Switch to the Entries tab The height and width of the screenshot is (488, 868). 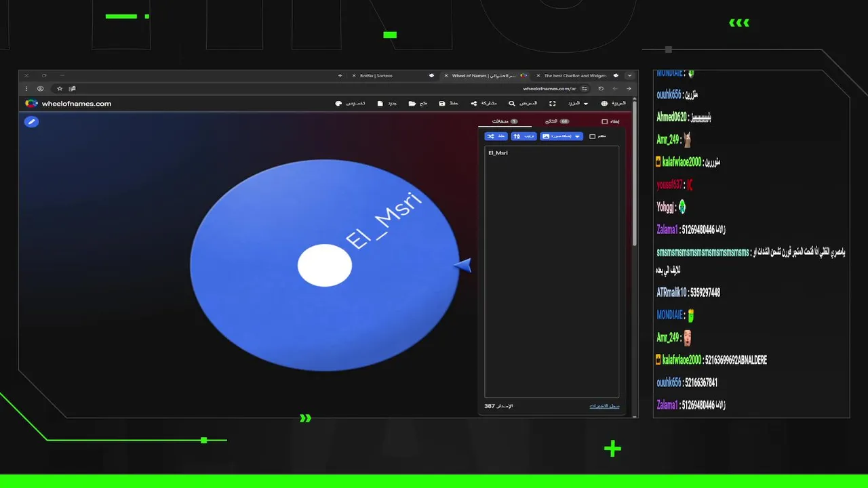coord(505,121)
